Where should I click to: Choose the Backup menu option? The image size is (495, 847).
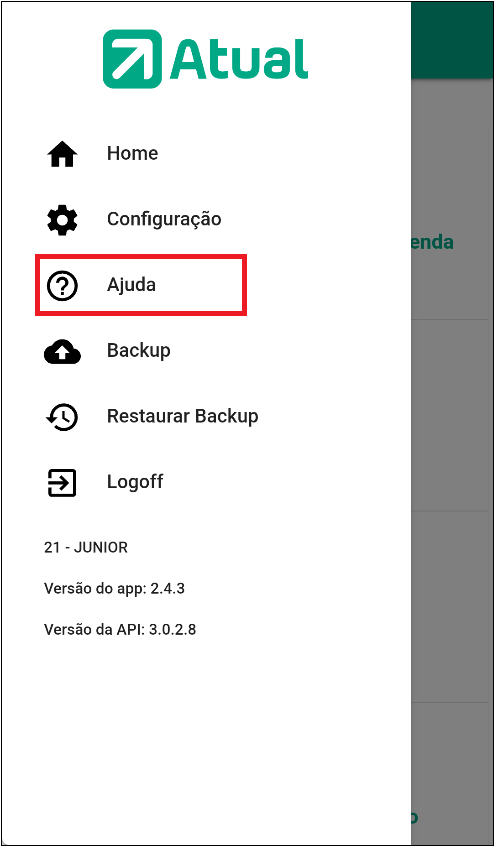(139, 351)
